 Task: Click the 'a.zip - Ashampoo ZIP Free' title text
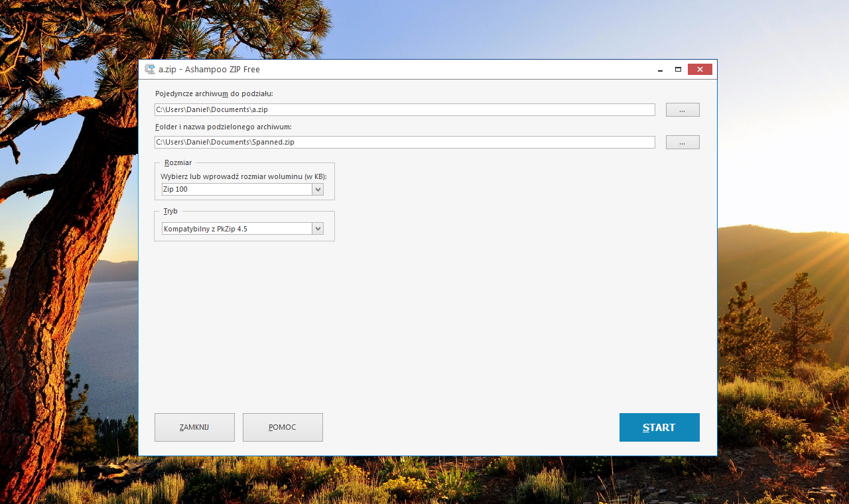click(209, 70)
